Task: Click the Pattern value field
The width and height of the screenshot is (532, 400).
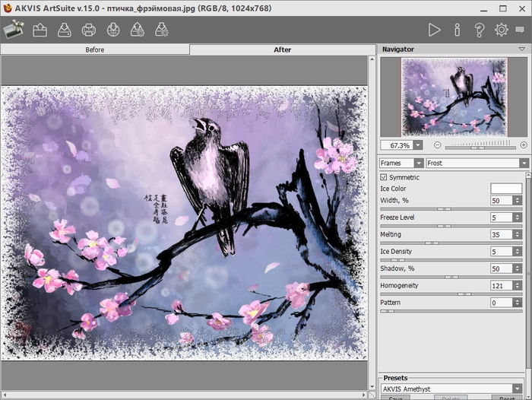Action: (502, 303)
